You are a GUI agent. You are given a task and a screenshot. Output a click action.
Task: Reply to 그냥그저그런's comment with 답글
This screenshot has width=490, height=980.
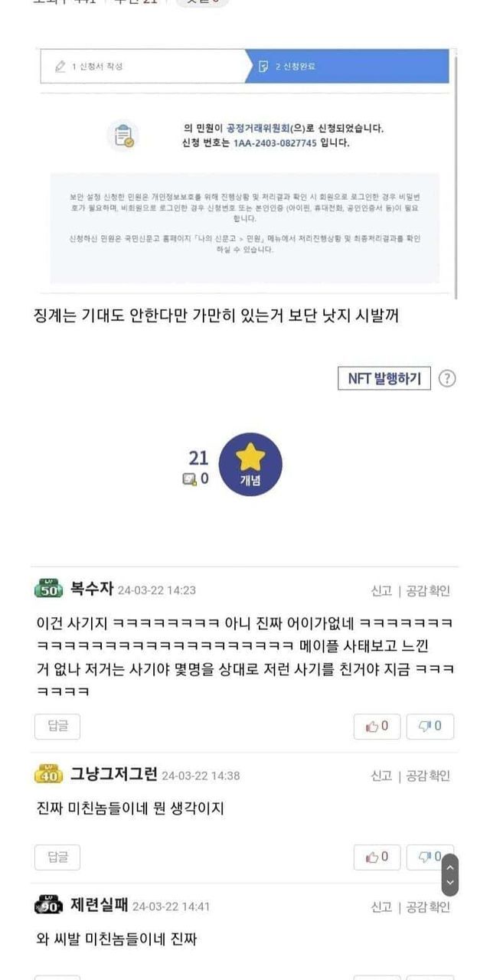coord(57,857)
